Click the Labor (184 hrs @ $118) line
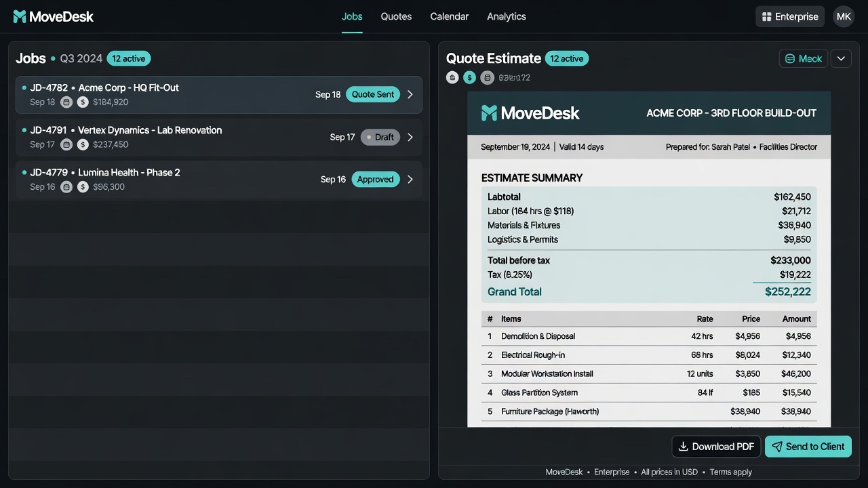This screenshot has height=488, width=868. point(649,211)
